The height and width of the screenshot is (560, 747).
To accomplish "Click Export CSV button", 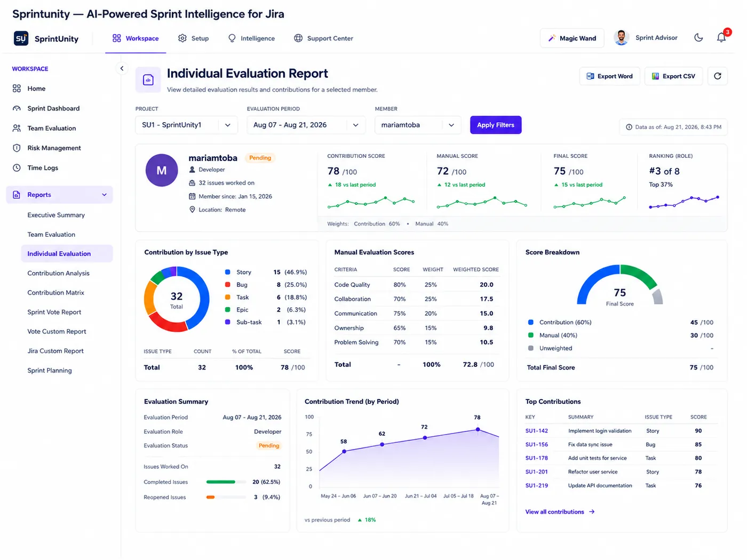I will pyautogui.click(x=673, y=76).
